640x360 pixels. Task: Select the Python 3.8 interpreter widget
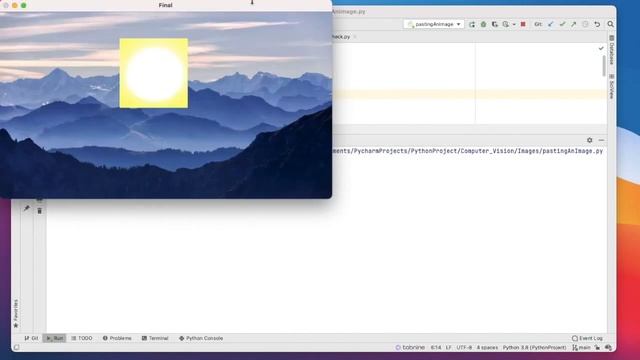(534, 347)
